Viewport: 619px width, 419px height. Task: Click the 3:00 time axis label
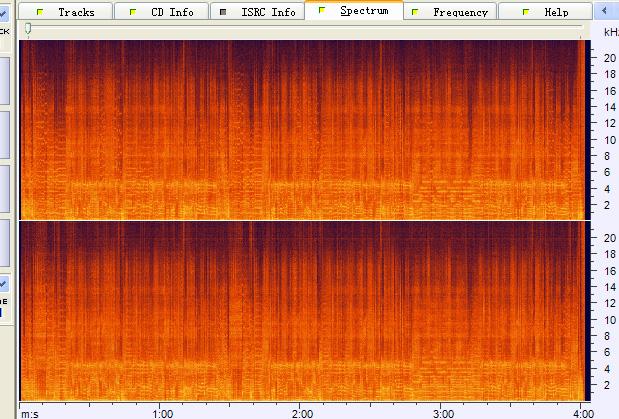click(x=443, y=414)
